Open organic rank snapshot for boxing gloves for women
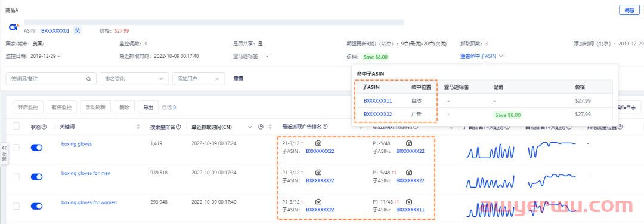 tap(408, 202)
